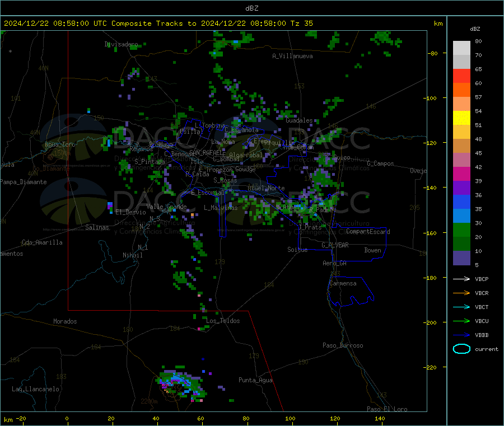Select the blue 36 dBZ color swatch
This screenshot has width=504, height=426.
click(x=461, y=202)
